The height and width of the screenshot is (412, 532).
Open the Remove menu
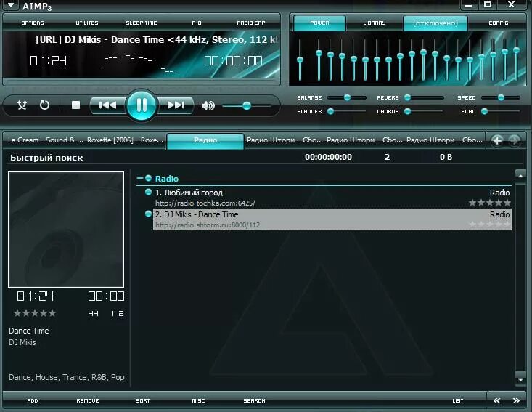[88, 401]
